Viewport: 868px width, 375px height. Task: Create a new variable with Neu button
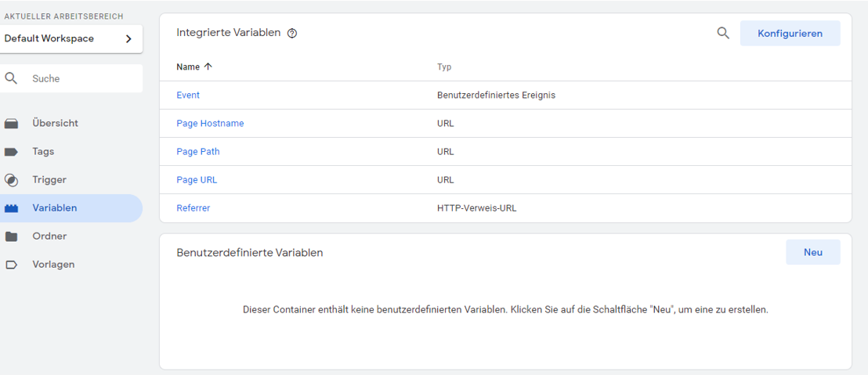pyautogui.click(x=812, y=252)
